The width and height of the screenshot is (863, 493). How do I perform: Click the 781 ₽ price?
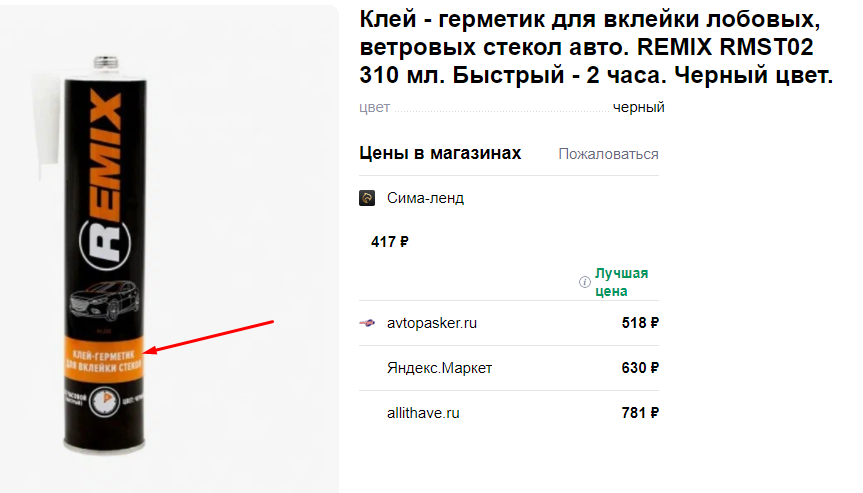640,412
